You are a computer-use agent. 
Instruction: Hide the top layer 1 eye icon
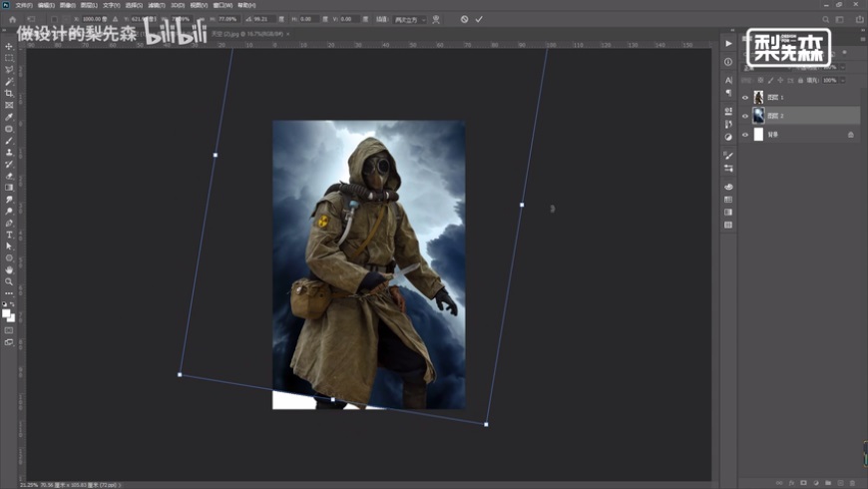point(745,98)
